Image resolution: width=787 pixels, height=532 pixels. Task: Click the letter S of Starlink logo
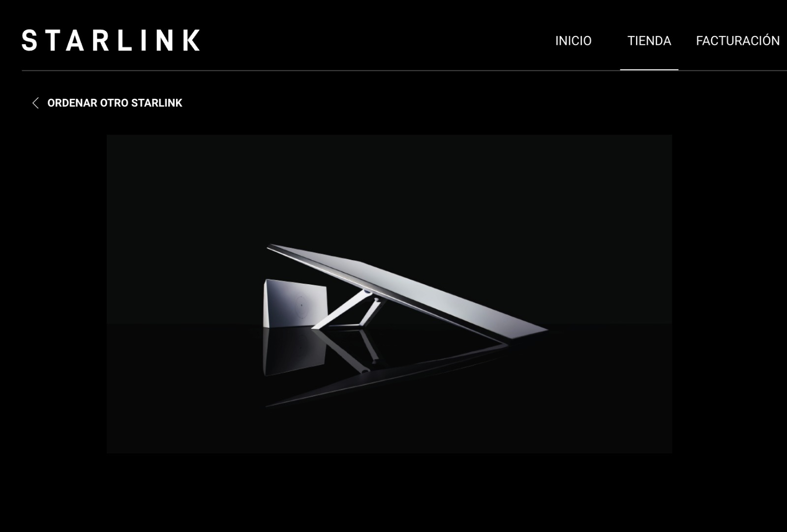click(30, 40)
